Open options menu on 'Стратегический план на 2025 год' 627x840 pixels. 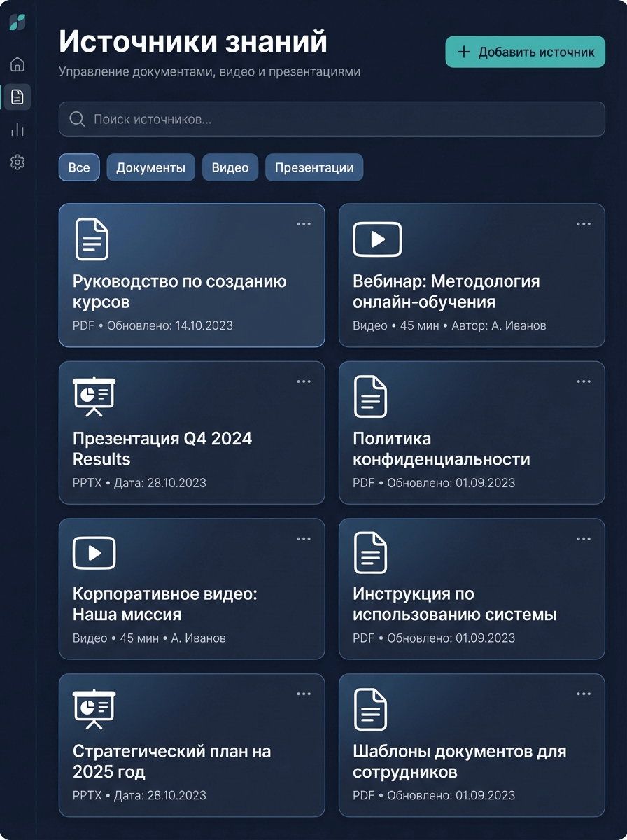point(304,693)
